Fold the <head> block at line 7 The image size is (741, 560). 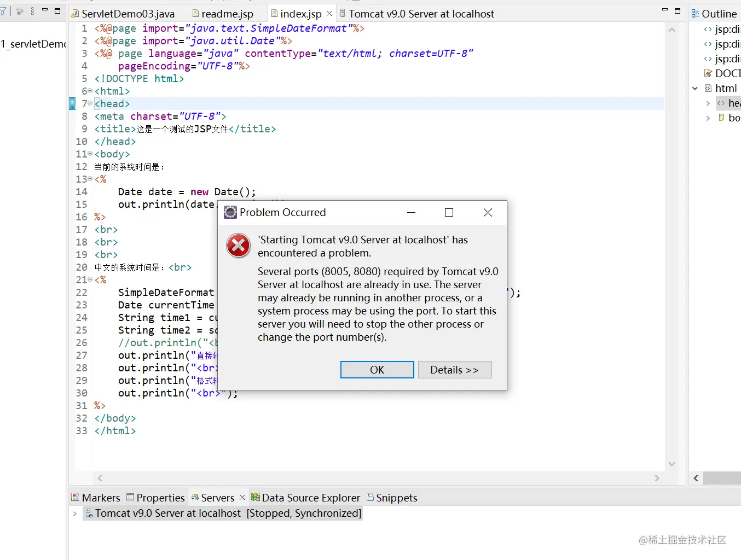(90, 104)
